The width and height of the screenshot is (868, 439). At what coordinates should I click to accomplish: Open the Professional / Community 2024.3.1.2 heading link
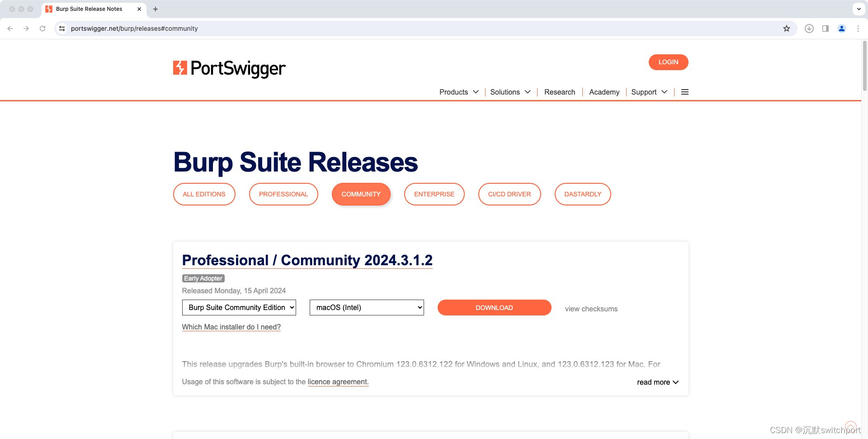click(307, 260)
